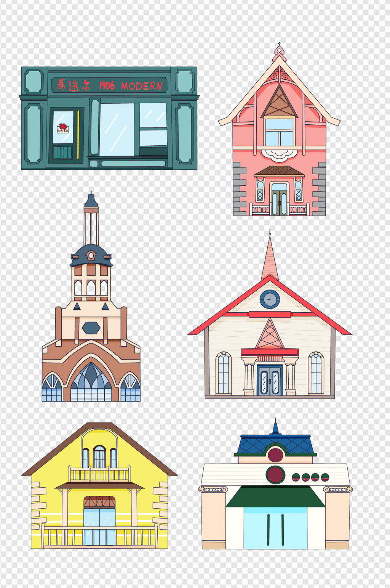Click the dark blue dome of the brown tower
390x588 pixels.
tap(91, 255)
